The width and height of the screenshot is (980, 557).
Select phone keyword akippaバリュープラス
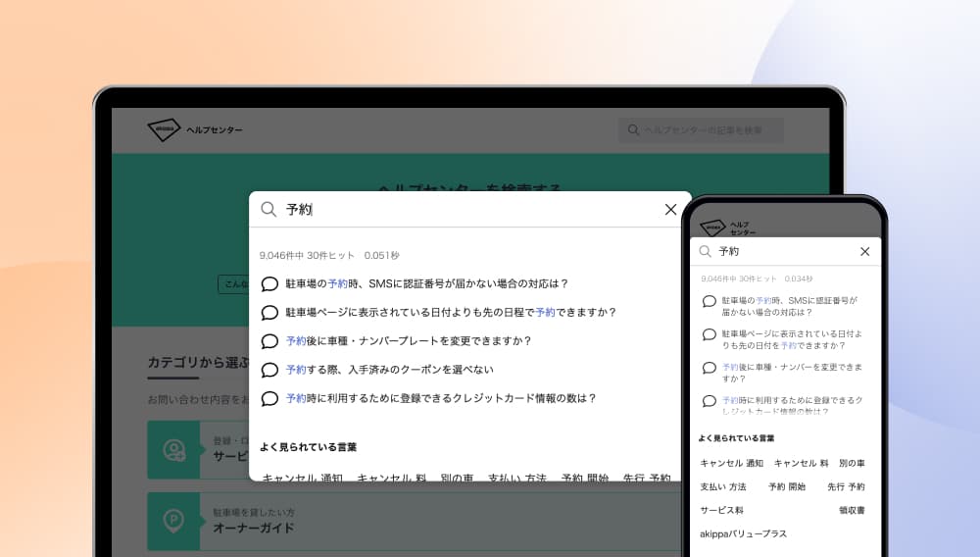coord(743,533)
